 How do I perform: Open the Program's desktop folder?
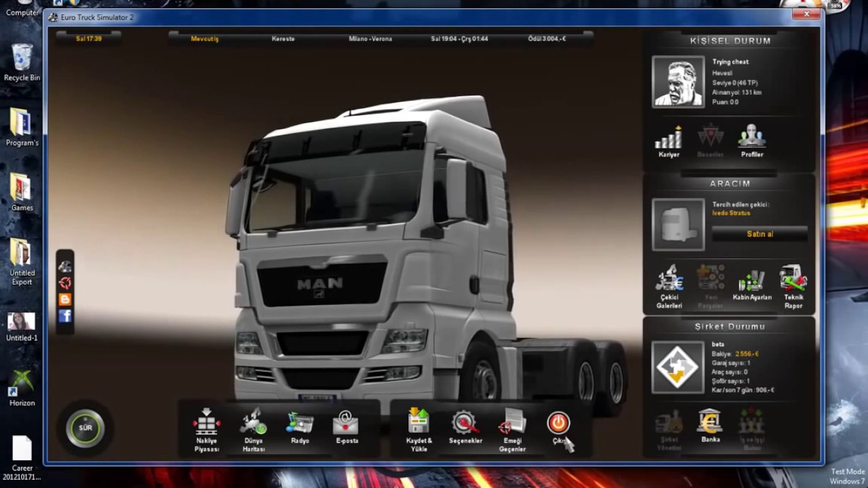point(22,127)
